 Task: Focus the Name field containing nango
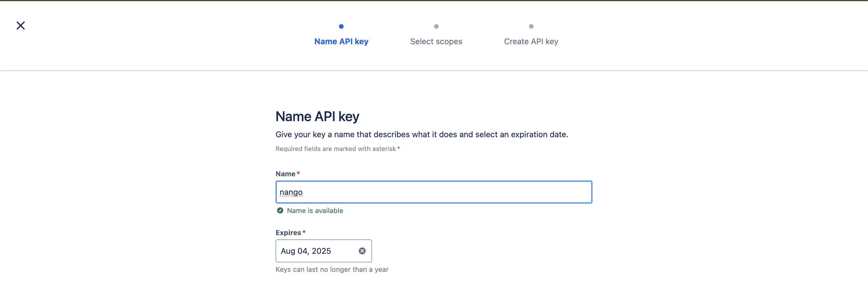pyautogui.click(x=434, y=192)
